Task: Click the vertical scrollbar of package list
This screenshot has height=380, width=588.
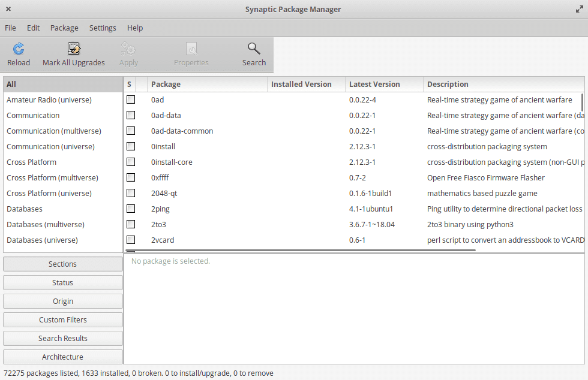Action: coord(582,102)
